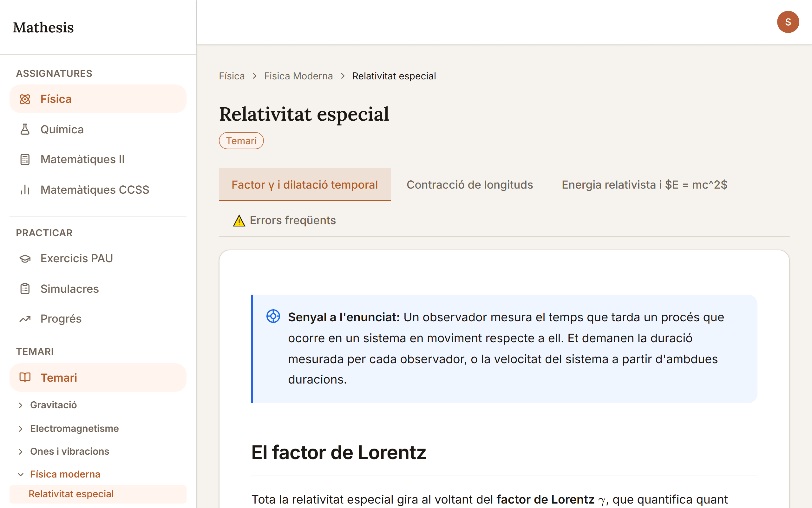Click Relativitat especial breadcrumb item
The width and height of the screenshot is (812, 508).
[x=394, y=76]
